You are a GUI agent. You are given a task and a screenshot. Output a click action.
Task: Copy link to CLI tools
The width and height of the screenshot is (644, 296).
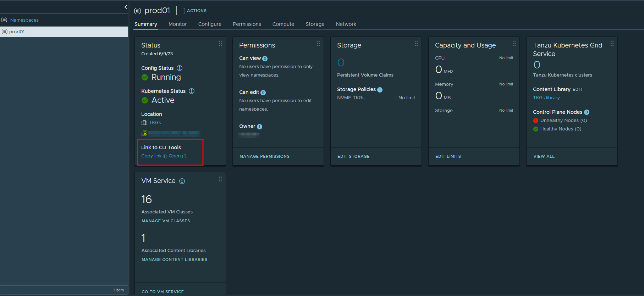click(152, 156)
